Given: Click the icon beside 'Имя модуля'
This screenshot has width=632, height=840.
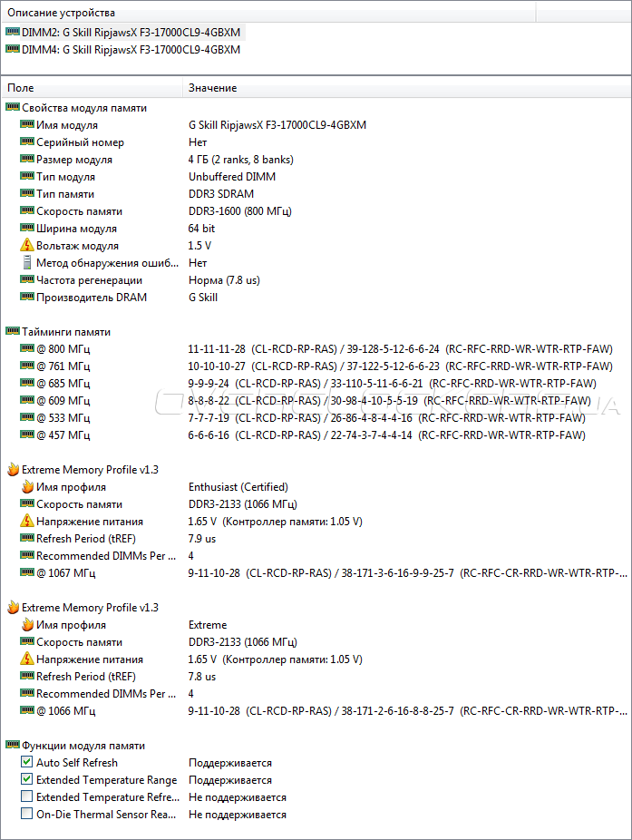Looking at the screenshot, I should point(27,124).
